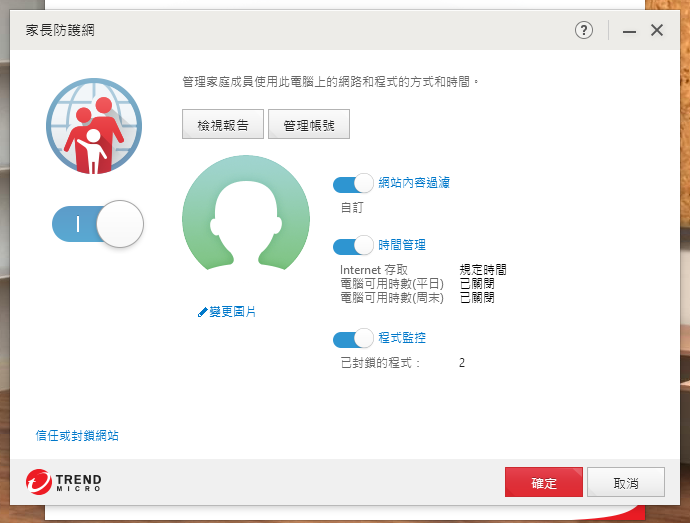Click the green user profile picture
The height and width of the screenshot is (523, 690).
pos(246,213)
